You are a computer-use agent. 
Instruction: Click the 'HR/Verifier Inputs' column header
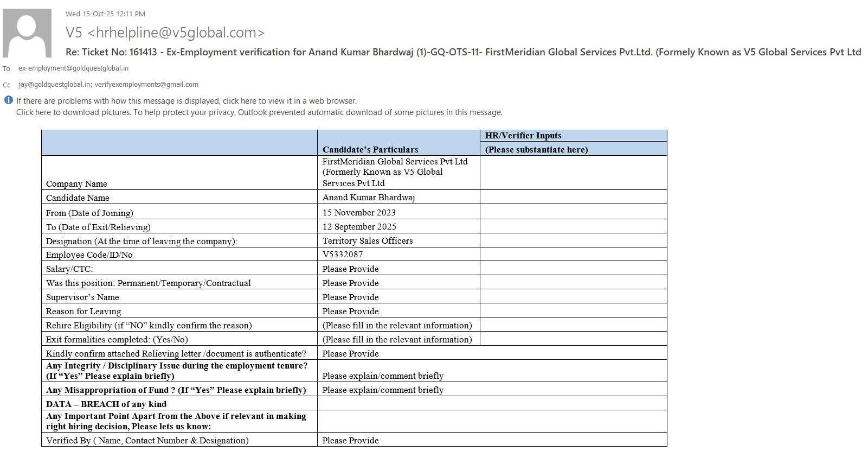(523, 136)
